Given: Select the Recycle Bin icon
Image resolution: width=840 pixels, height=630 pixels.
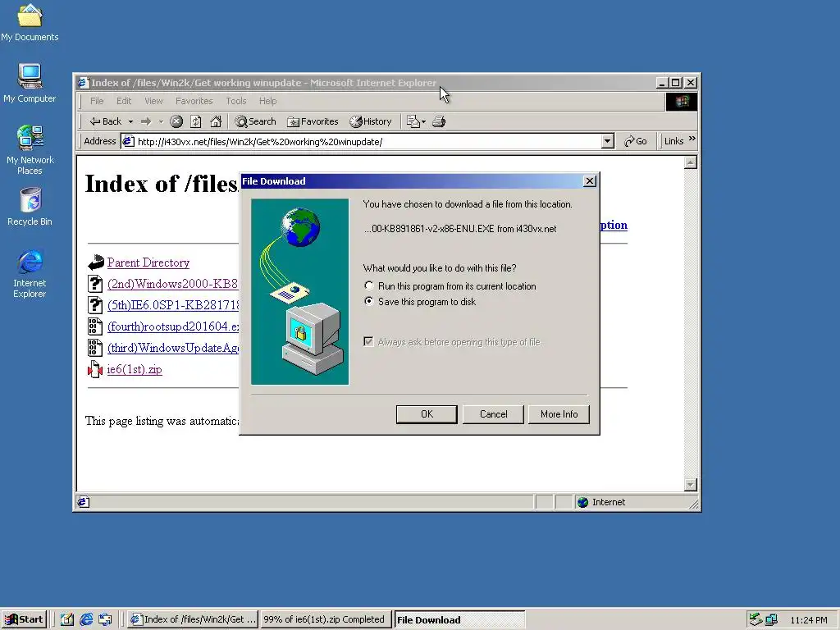Looking at the screenshot, I should tap(30, 207).
